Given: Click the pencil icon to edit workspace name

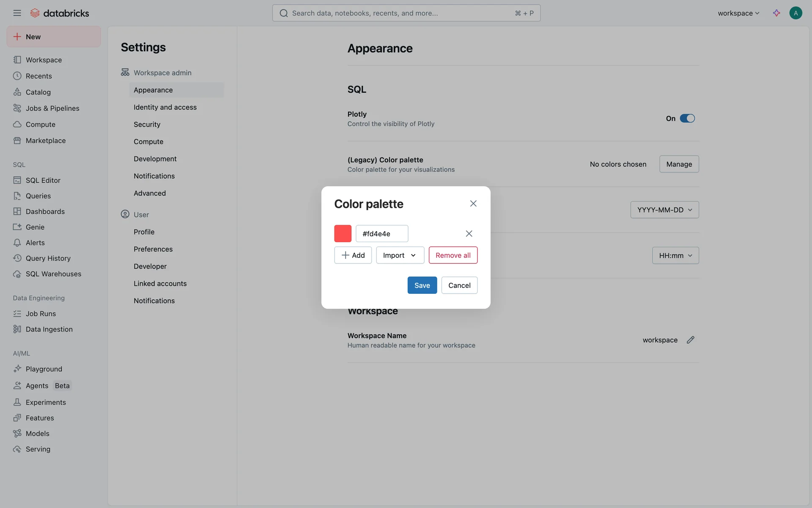Looking at the screenshot, I should pos(690,340).
